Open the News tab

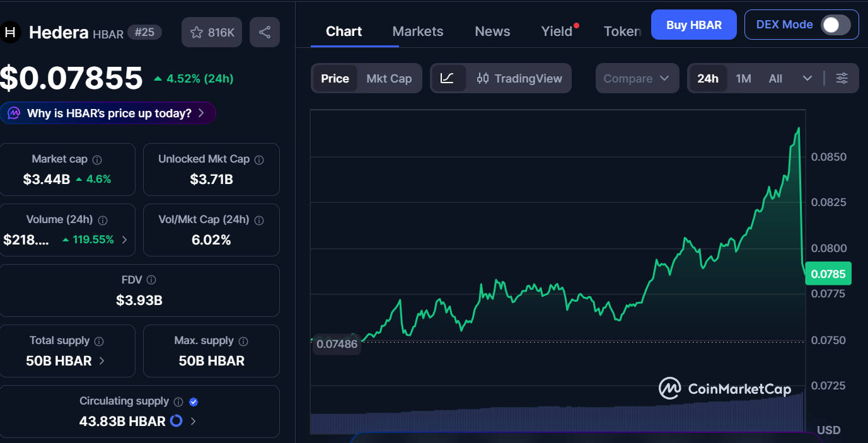[x=492, y=31]
